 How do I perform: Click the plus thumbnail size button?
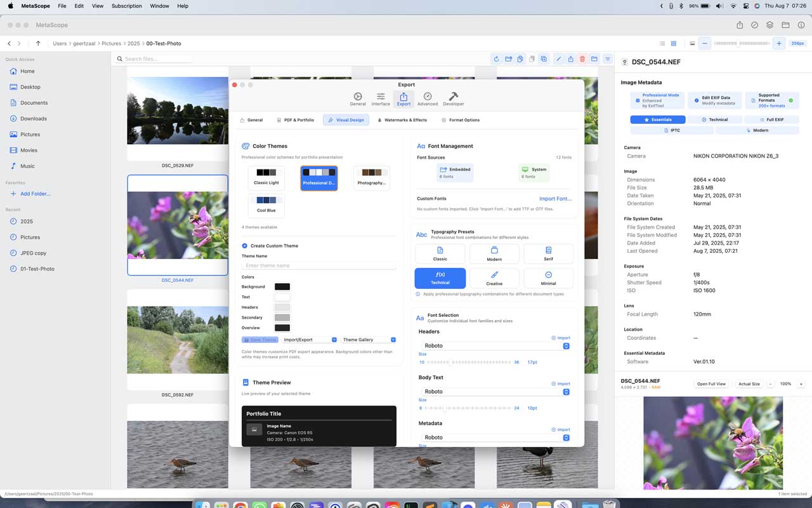click(779, 43)
